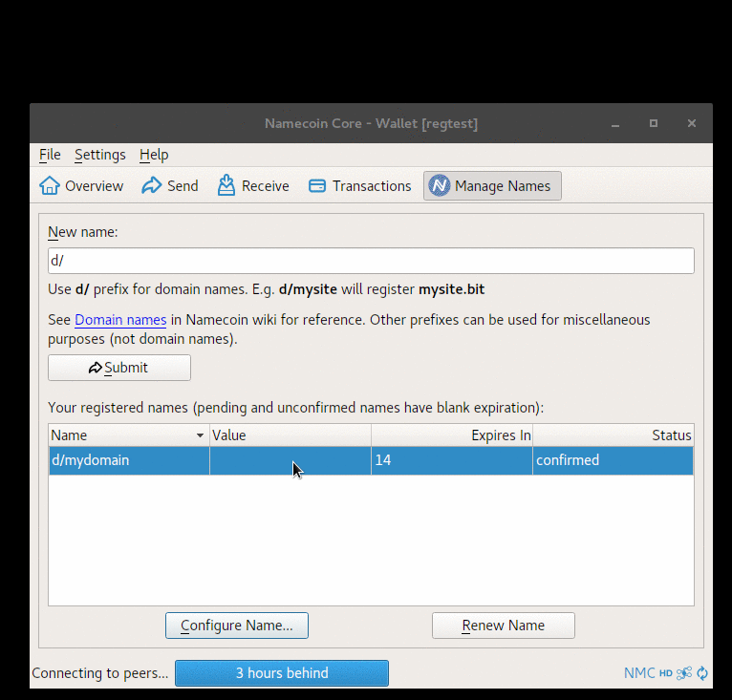Sort by the Expires In column
The width and height of the screenshot is (732, 700).
[452, 435]
